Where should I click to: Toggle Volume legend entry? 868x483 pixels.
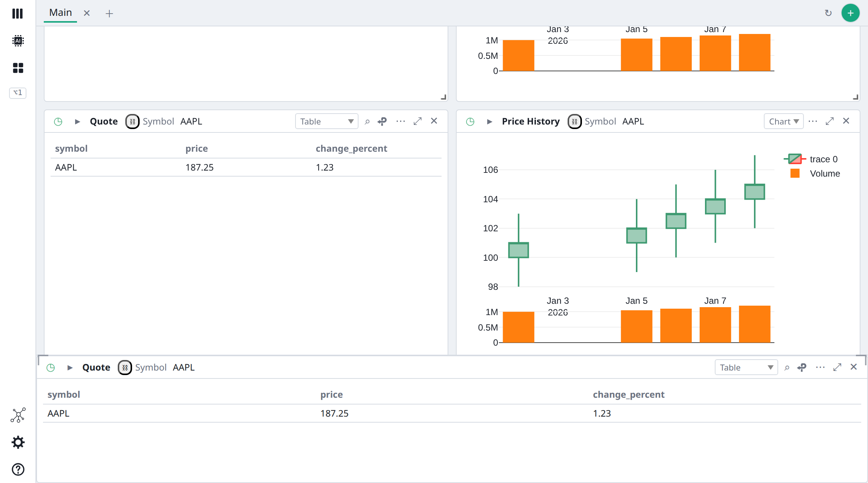point(815,174)
